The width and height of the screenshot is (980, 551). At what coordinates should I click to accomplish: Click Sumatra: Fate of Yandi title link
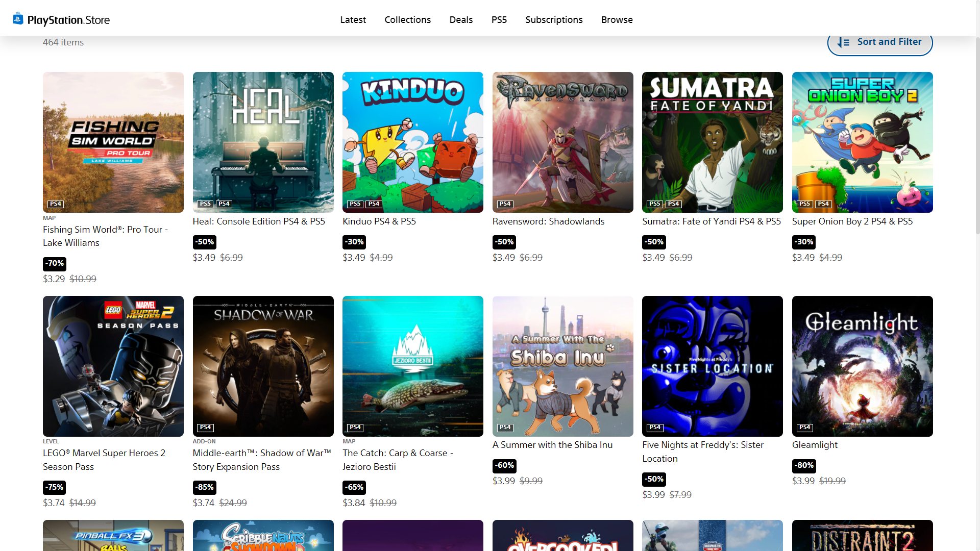pos(711,221)
